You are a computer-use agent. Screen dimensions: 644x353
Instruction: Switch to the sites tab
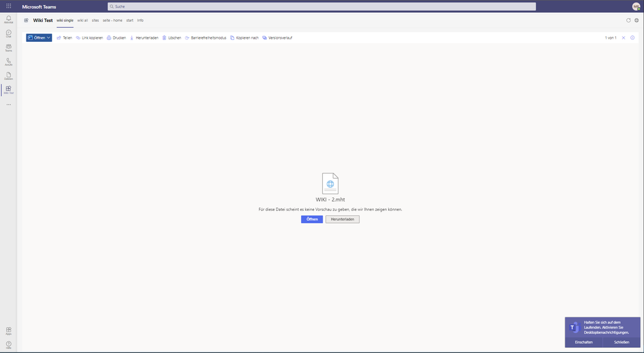[x=95, y=20]
